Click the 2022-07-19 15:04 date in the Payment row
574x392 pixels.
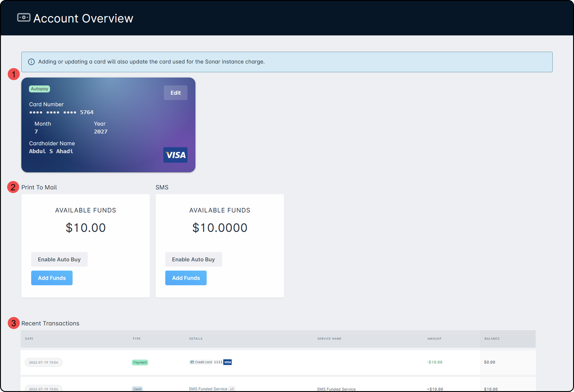[44, 362]
